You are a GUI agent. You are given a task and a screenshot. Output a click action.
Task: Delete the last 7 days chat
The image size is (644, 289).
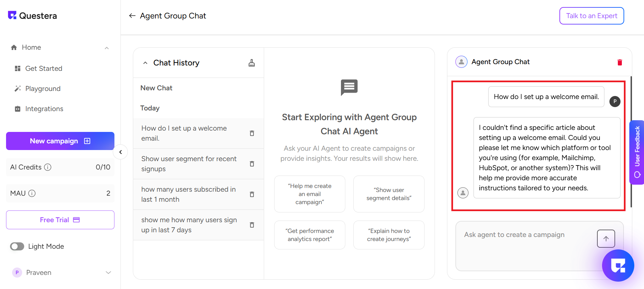click(x=252, y=225)
